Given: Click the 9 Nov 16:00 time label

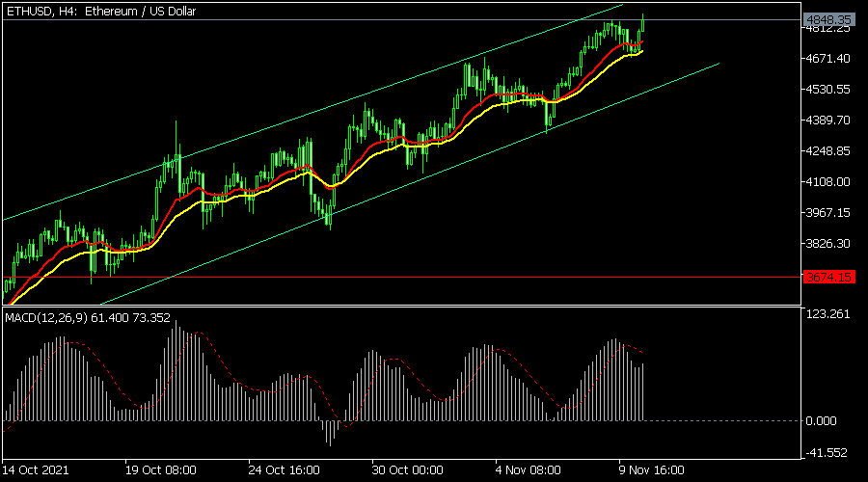Looking at the screenshot, I should pos(652,470).
